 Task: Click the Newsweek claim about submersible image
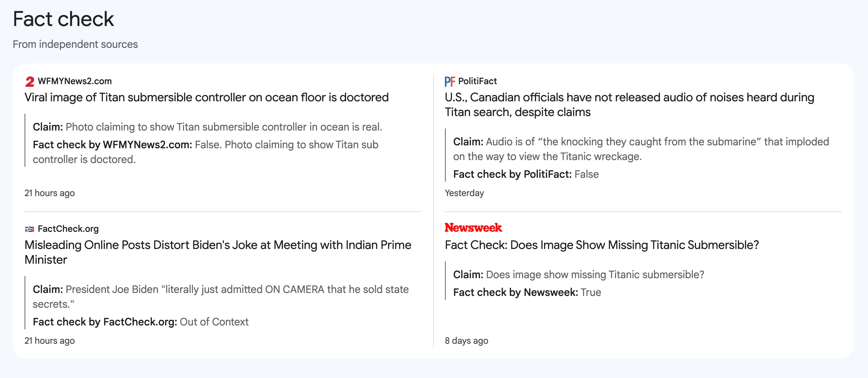click(x=579, y=275)
